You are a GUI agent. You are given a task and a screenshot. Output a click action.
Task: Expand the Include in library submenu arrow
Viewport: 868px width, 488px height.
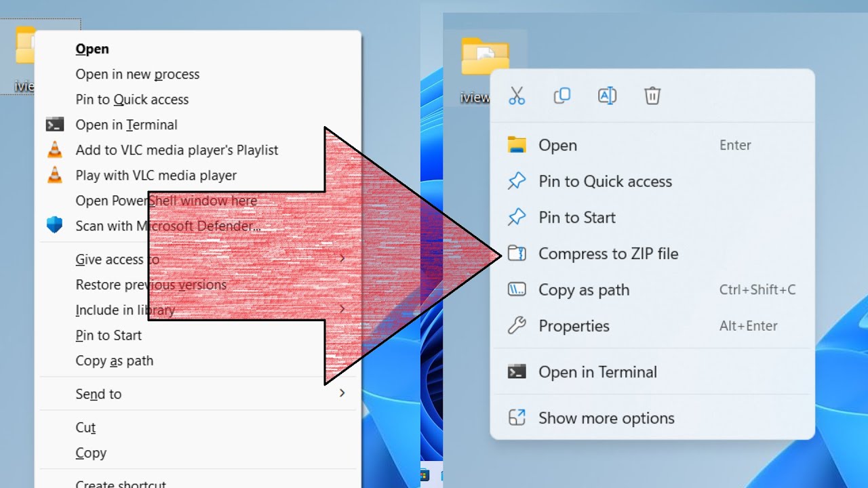tap(342, 309)
